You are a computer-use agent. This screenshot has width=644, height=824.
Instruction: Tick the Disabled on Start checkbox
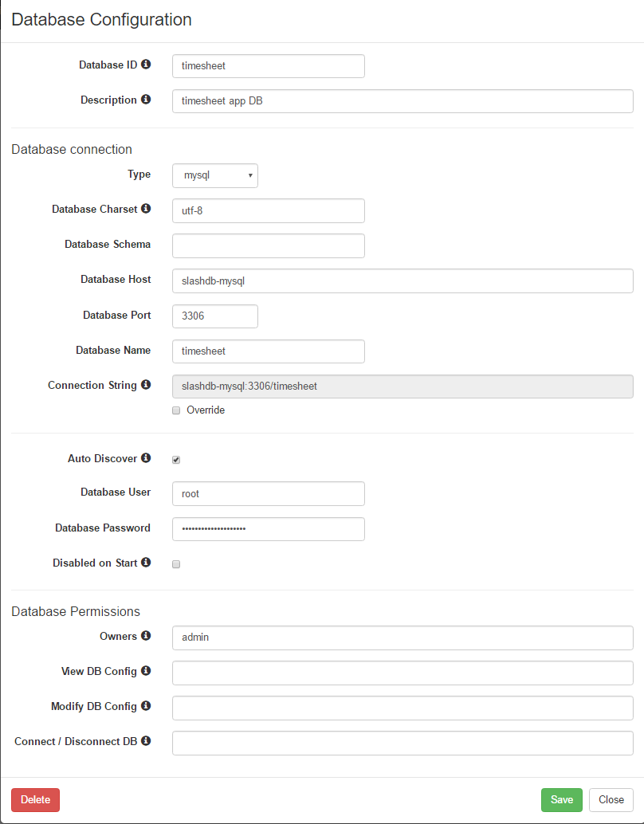[x=176, y=564]
